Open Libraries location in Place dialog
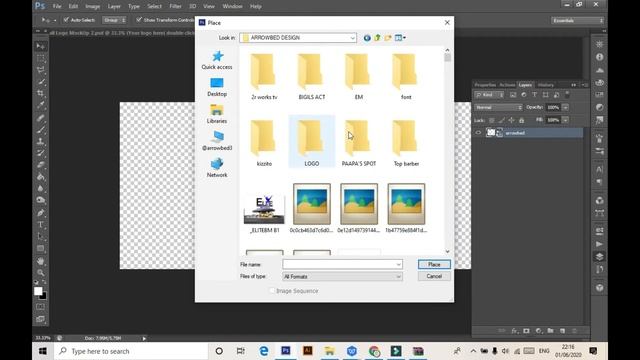Viewport: 640px width, 360px height. (x=217, y=114)
